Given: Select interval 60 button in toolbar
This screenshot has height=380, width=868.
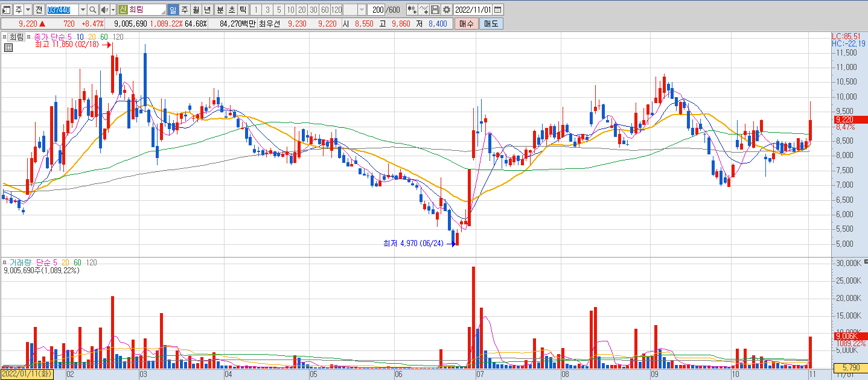Looking at the screenshot, I should coord(325,10).
